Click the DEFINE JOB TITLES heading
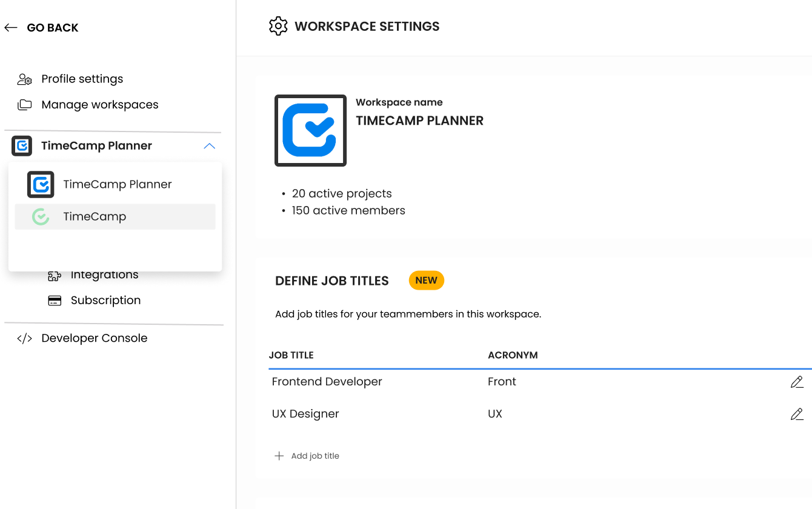 click(x=332, y=281)
